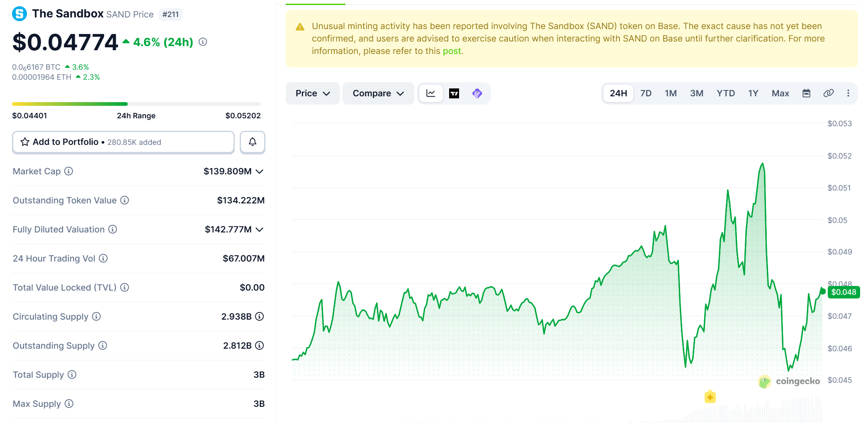
Task: Show Max Supply info icon
Action: coord(69,403)
